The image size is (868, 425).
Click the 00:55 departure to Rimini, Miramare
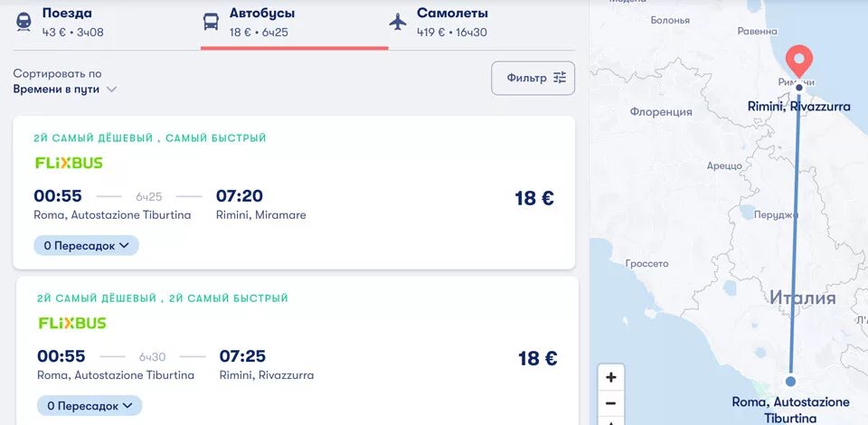tap(58, 196)
